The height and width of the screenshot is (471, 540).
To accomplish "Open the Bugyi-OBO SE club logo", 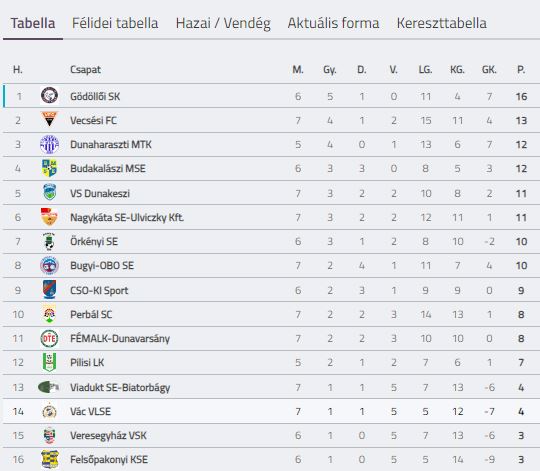I will tap(49, 265).
